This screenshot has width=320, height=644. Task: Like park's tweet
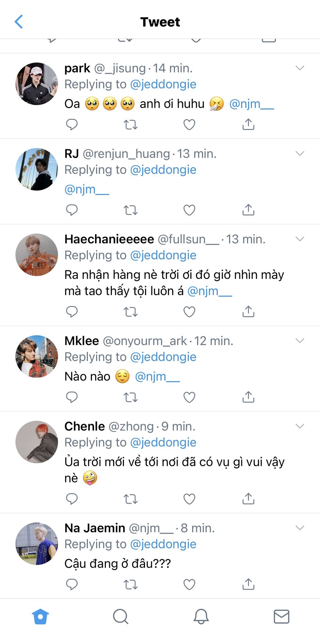click(x=189, y=124)
